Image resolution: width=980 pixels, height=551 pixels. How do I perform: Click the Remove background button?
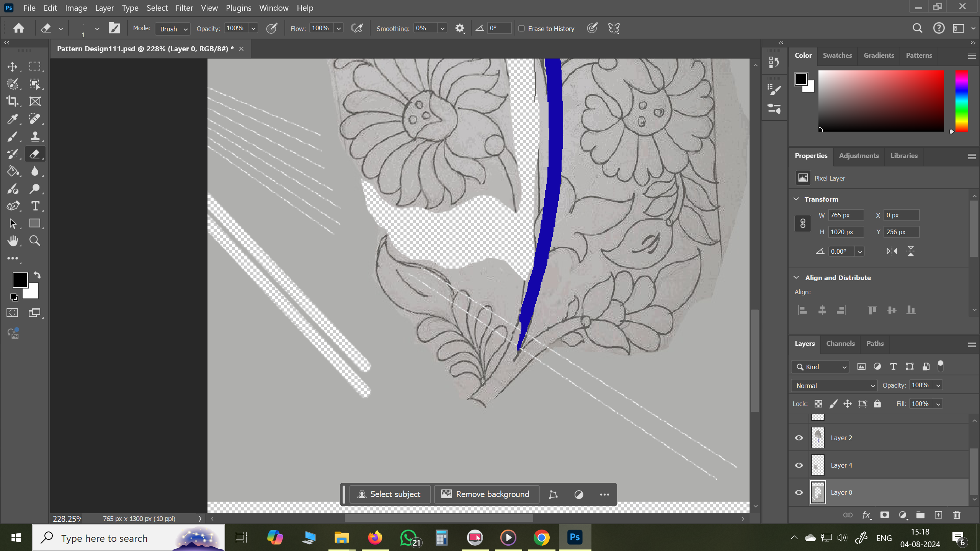click(x=486, y=494)
